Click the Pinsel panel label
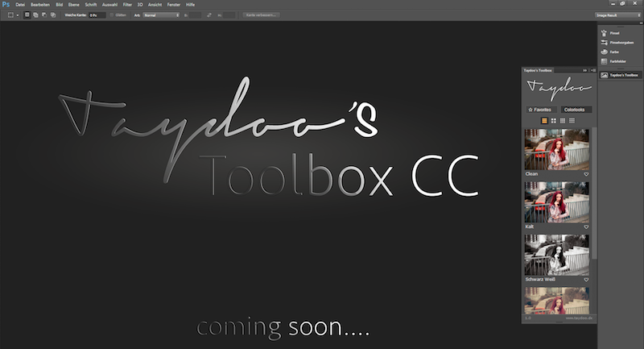This screenshot has width=644, height=349. (614, 33)
